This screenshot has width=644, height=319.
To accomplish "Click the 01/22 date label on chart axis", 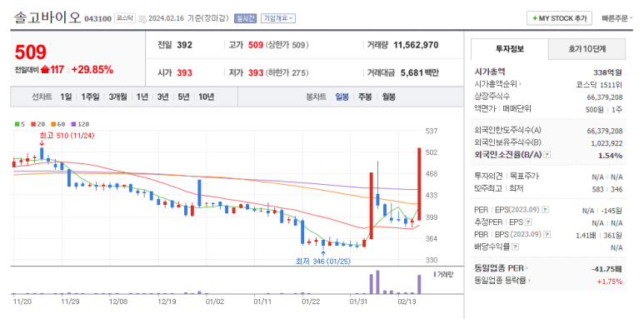I will (x=311, y=302).
